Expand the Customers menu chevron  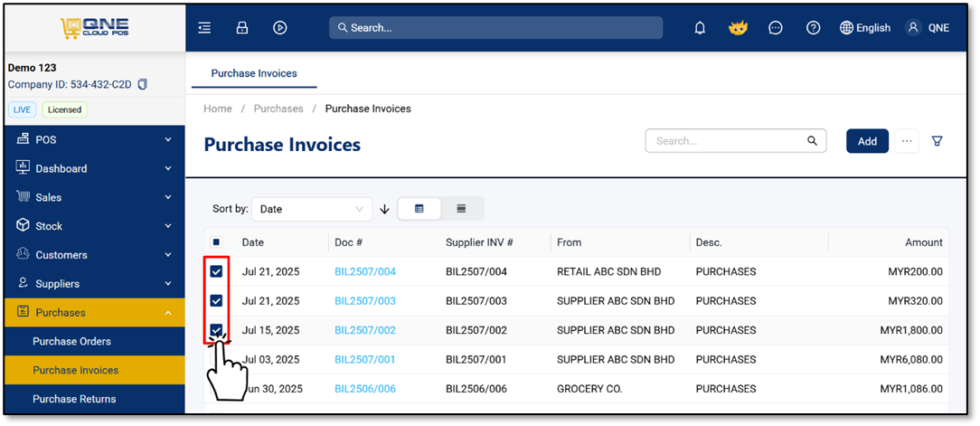click(167, 254)
